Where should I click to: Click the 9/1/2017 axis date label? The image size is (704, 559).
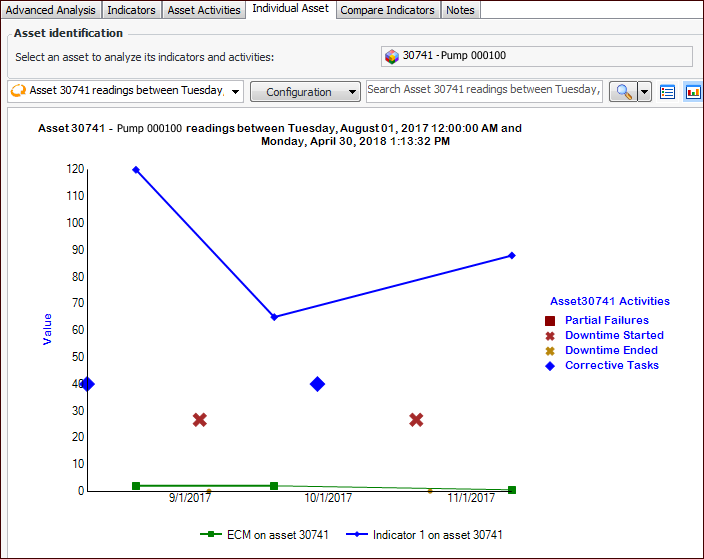189,498
